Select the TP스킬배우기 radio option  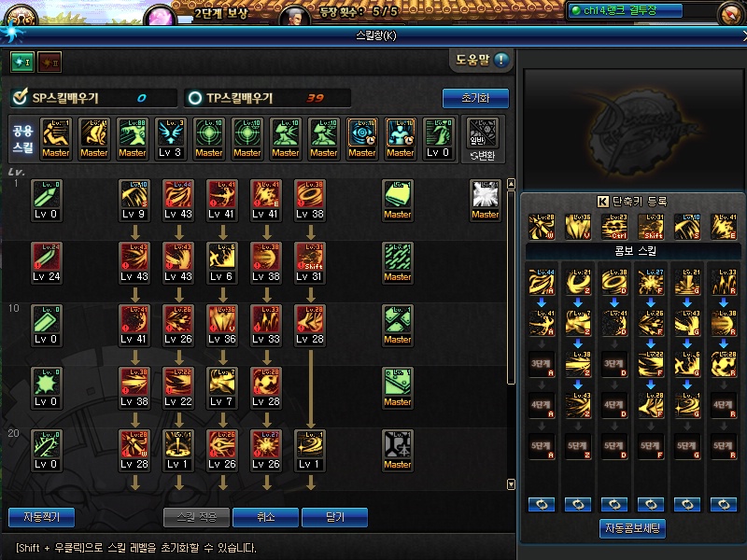pos(195,98)
